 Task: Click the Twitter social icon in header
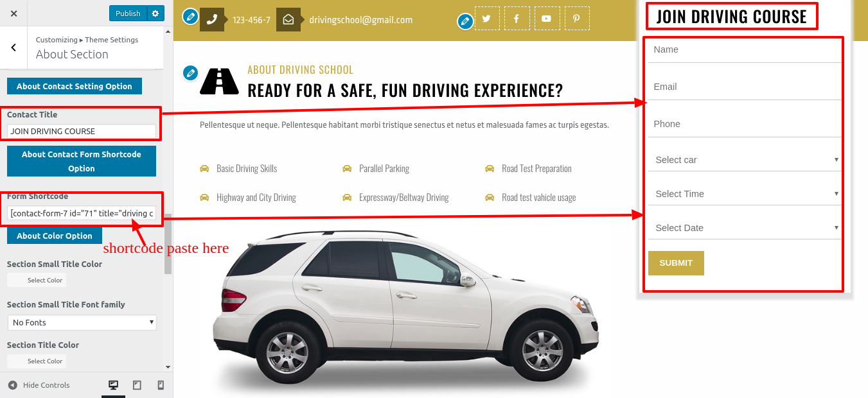tap(486, 19)
